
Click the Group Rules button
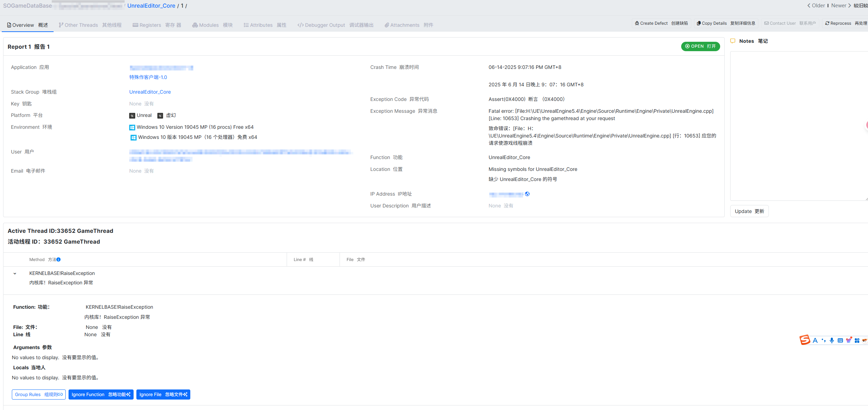(x=39, y=394)
